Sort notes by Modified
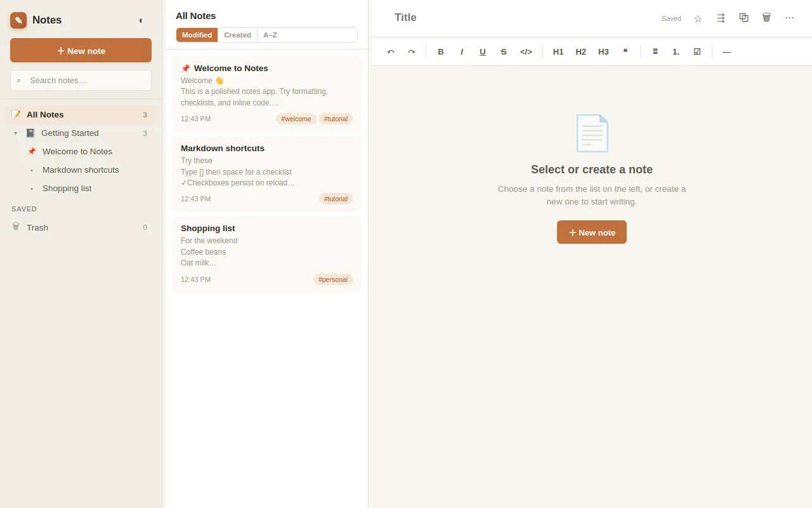The height and width of the screenshot is (508, 812). click(197, 35)
